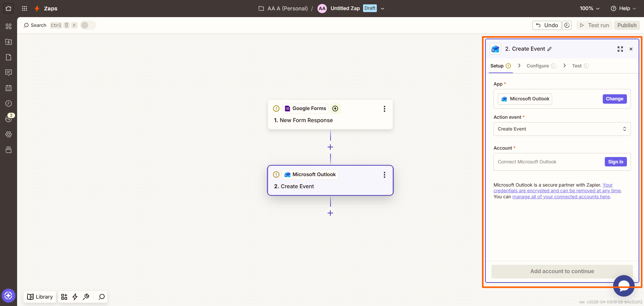Open the Zapier home icon

pyautogui.click(x=8, y=8)
